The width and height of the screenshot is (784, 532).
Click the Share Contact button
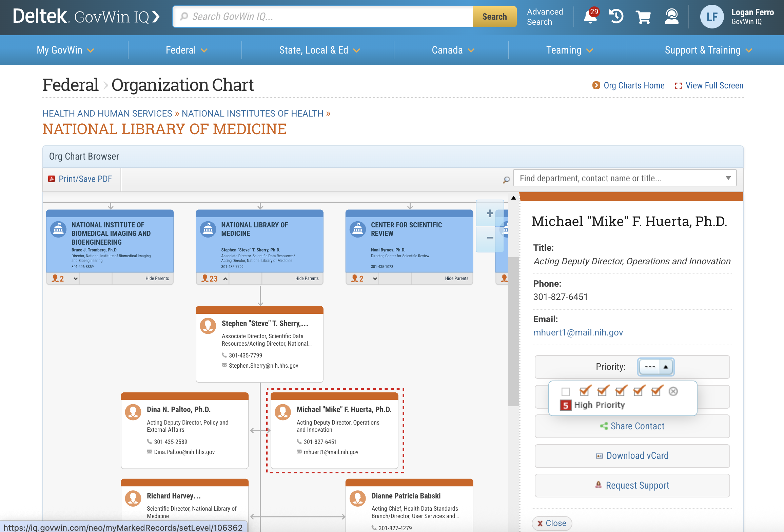pyautogui.click(x=632, y=426)
